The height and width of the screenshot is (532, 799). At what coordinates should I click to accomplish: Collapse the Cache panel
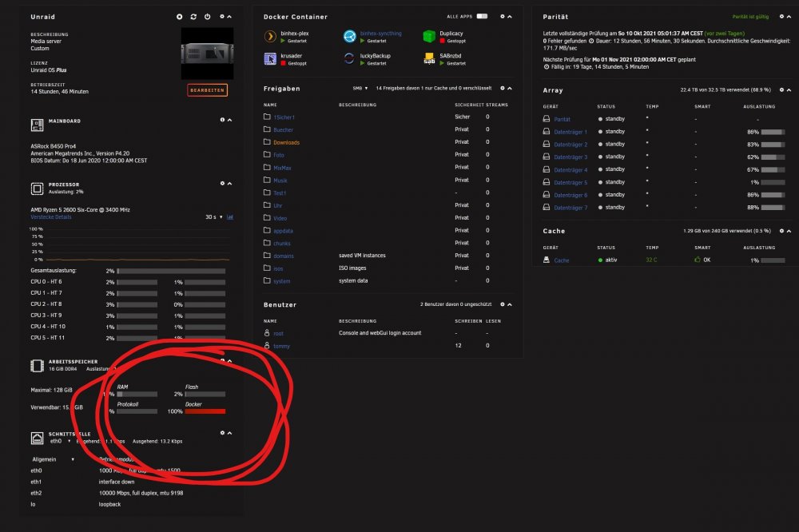click(789, 231)
